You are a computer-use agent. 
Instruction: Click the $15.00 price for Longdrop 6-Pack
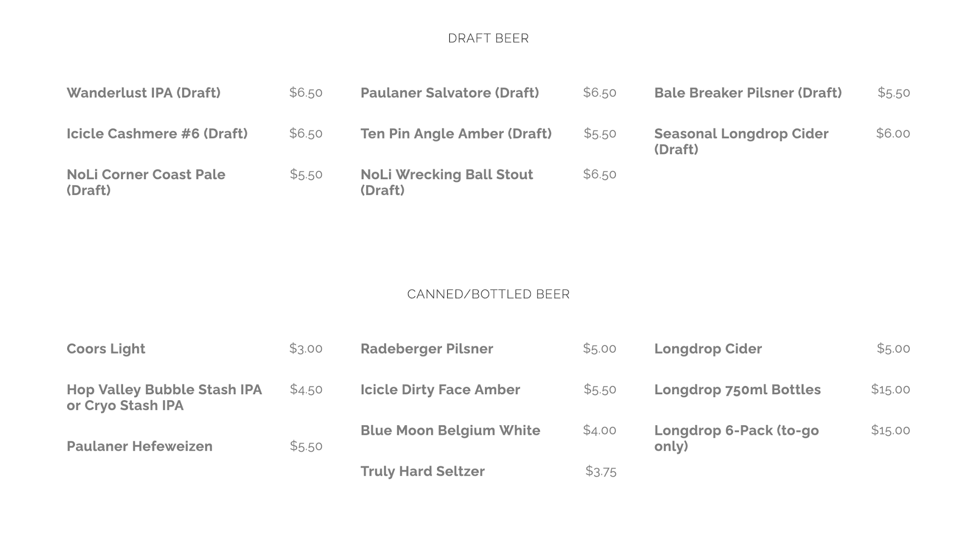coord(890,430)
